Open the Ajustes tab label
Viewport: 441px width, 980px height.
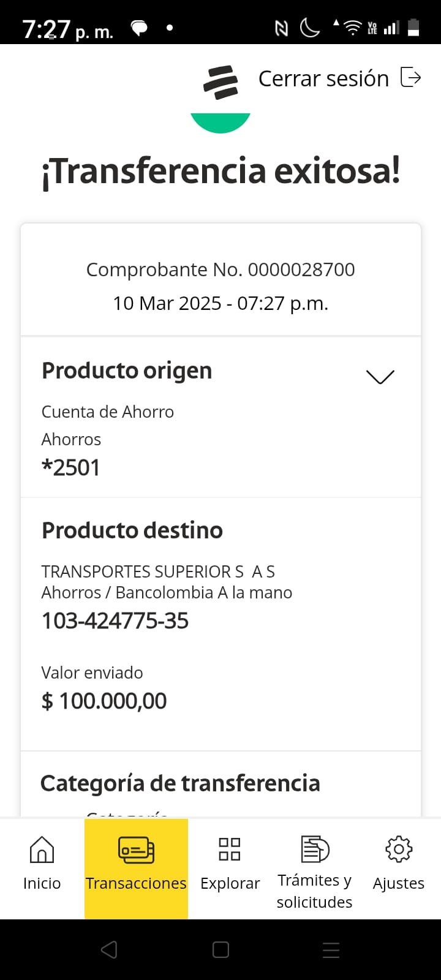click(x=399, y=883)
